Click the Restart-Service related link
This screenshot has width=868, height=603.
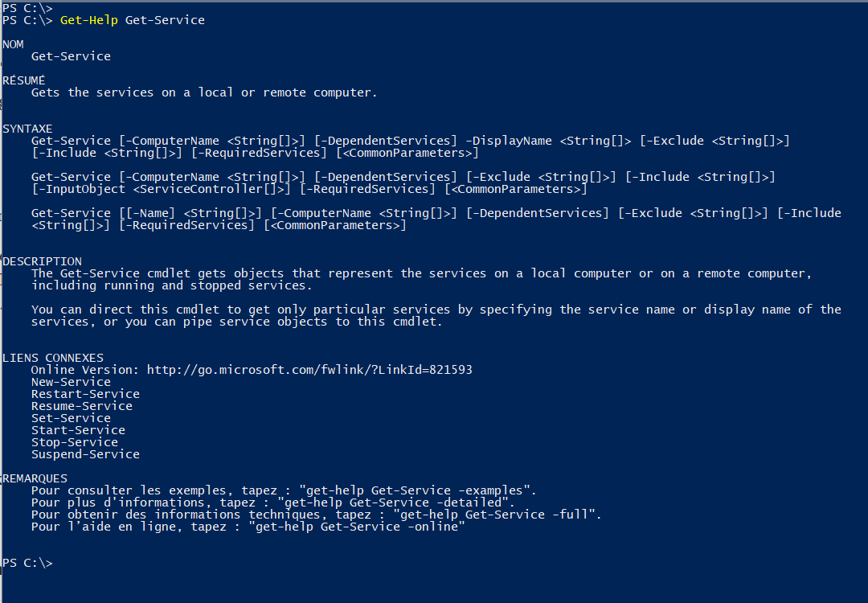85,394
